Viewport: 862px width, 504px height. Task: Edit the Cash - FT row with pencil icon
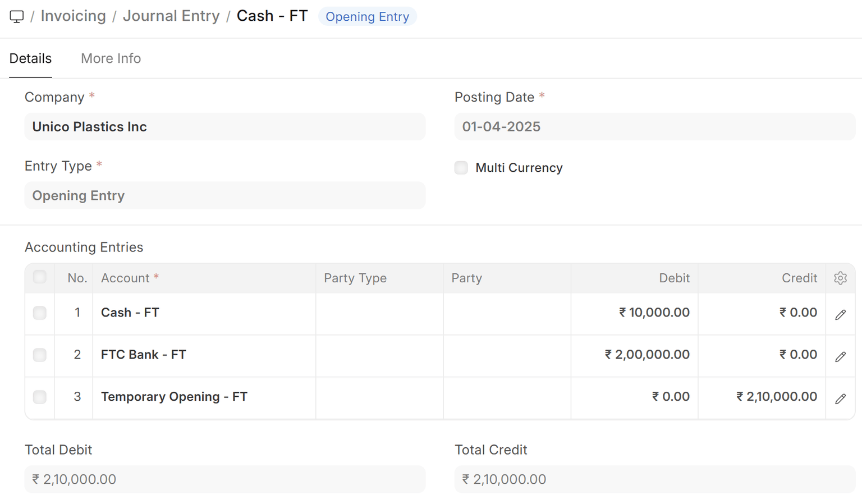coord(840,314)
